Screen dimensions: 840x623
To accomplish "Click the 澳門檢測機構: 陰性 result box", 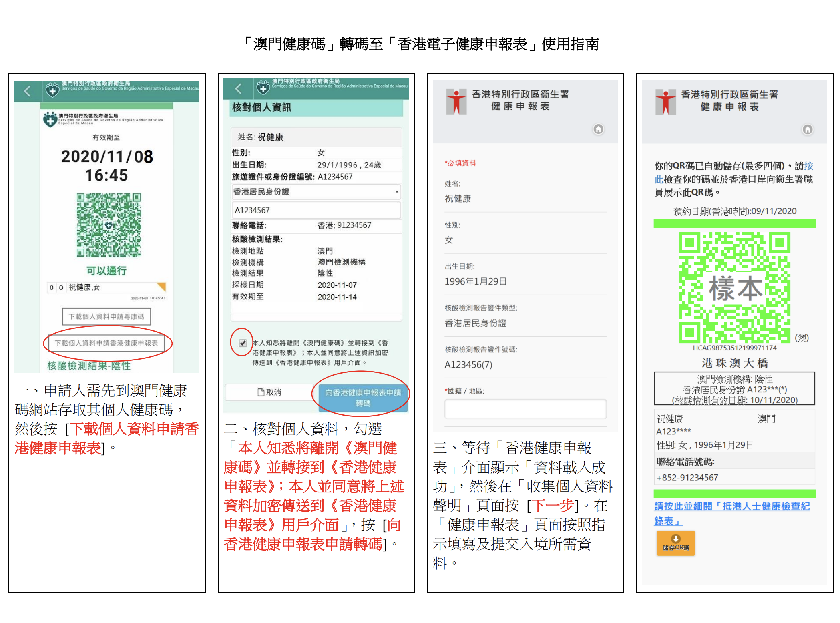I will click(x=735, y=389).
